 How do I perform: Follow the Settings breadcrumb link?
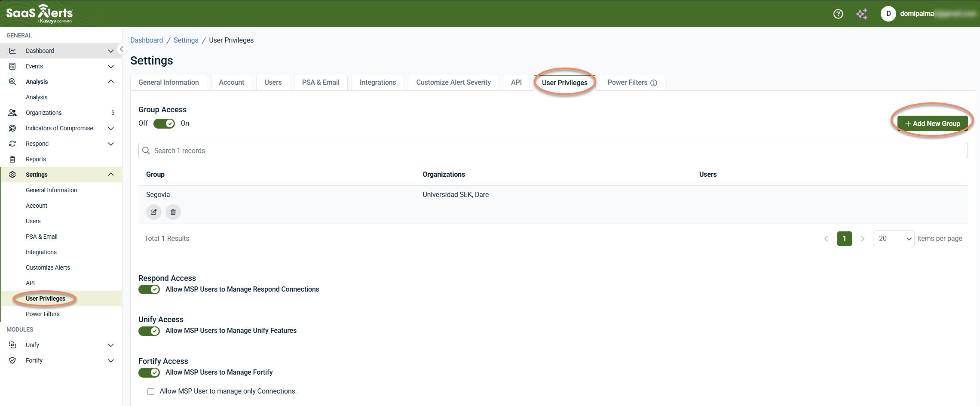coord(186,40)
